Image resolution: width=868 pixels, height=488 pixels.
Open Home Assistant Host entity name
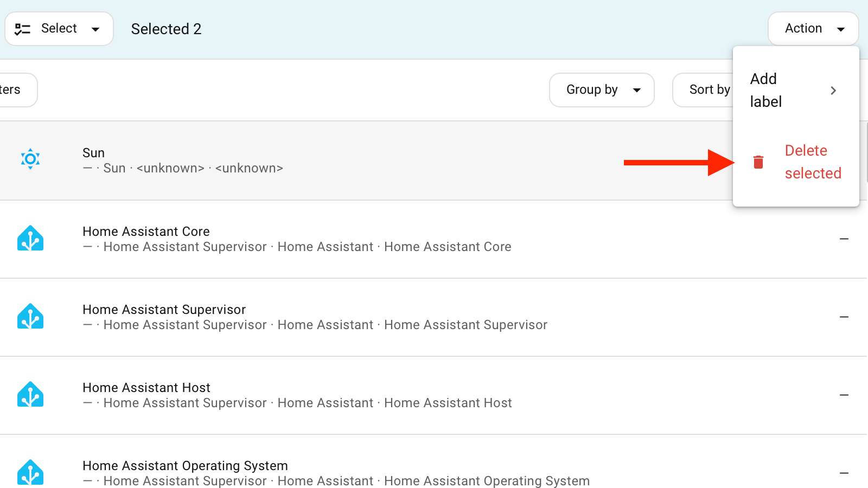(146, 388)
